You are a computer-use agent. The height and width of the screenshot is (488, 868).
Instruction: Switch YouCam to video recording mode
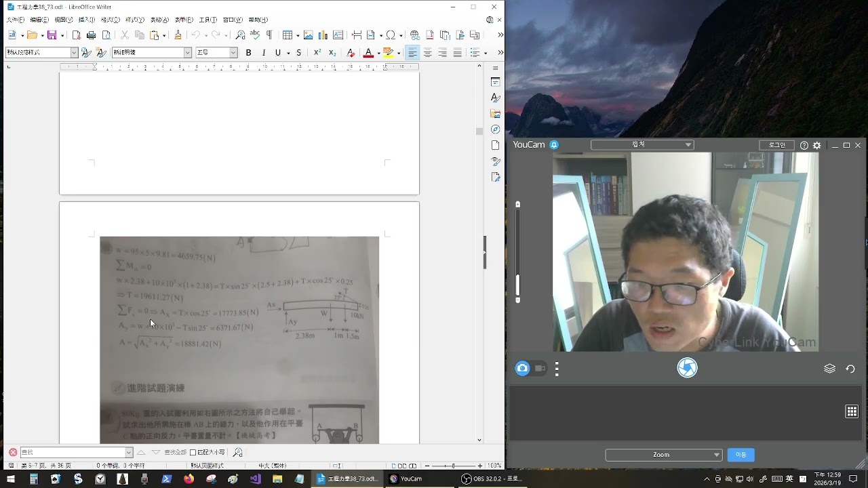(x=540, y=369)
